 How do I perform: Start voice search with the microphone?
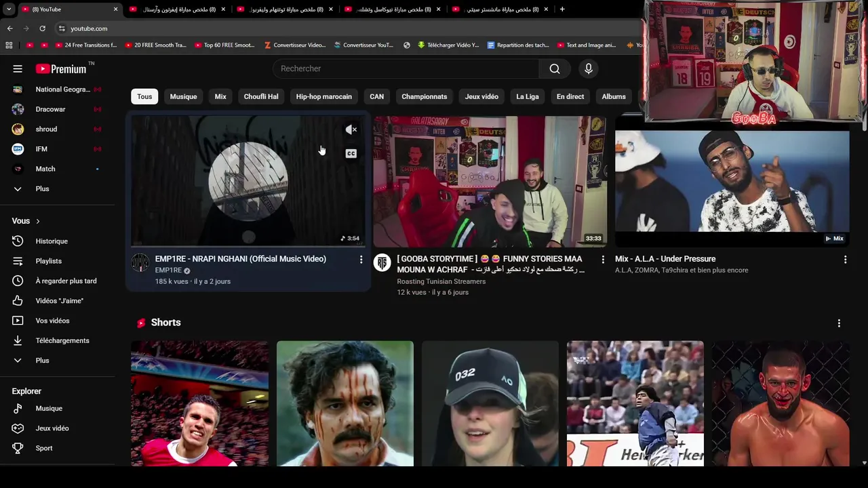click(x=589, y=68)
